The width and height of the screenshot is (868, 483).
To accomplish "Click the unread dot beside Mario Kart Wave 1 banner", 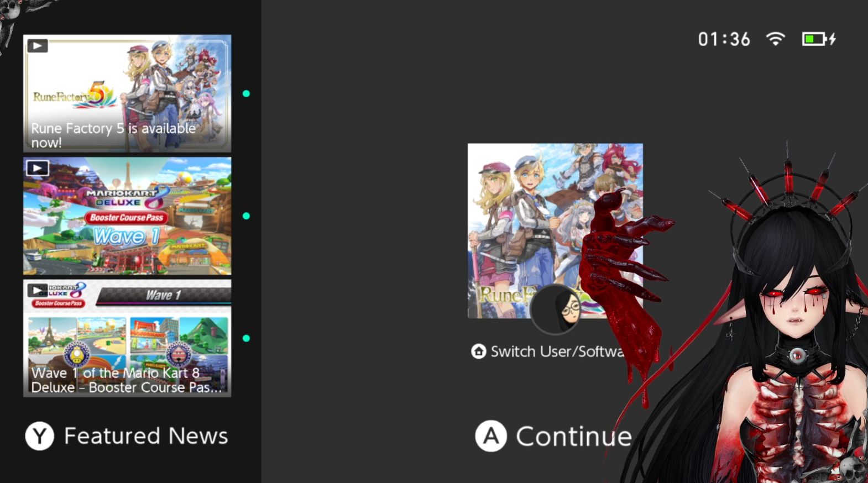I will (x=246, y=216).
